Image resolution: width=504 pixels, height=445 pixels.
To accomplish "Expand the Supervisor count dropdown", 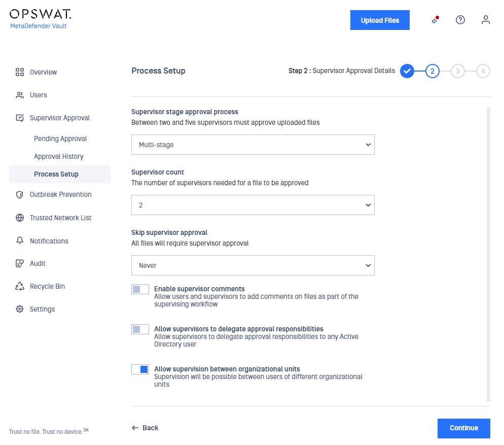I will pyautogui.click(x=253, y=205).
